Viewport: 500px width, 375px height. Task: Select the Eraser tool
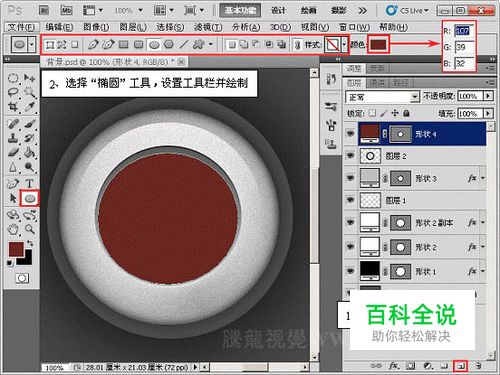(x=13, y=152)
